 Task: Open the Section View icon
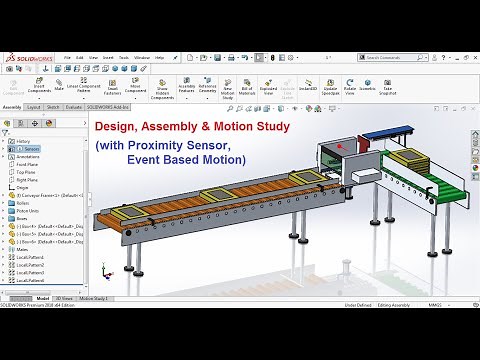pos(258,109)
